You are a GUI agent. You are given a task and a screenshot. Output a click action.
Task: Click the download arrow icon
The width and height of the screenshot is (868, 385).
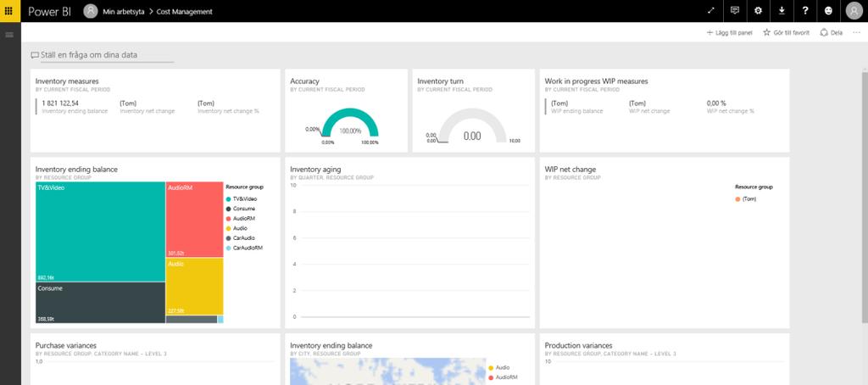point(782,11)
